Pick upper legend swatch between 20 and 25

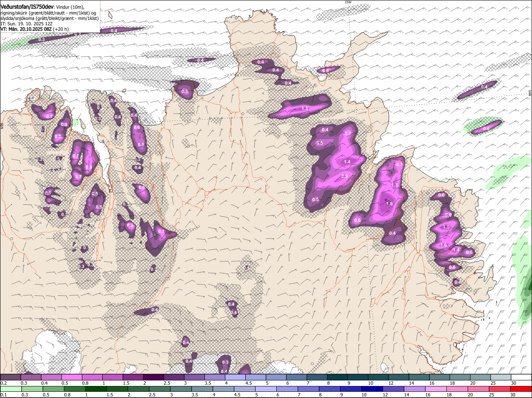tap(480, 377)
